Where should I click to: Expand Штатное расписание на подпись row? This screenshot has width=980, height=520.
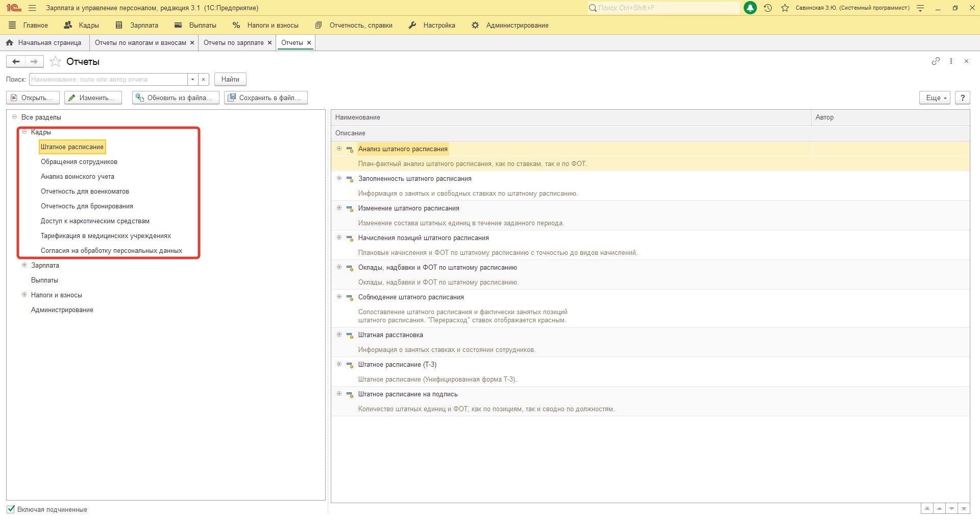point(339,394)
